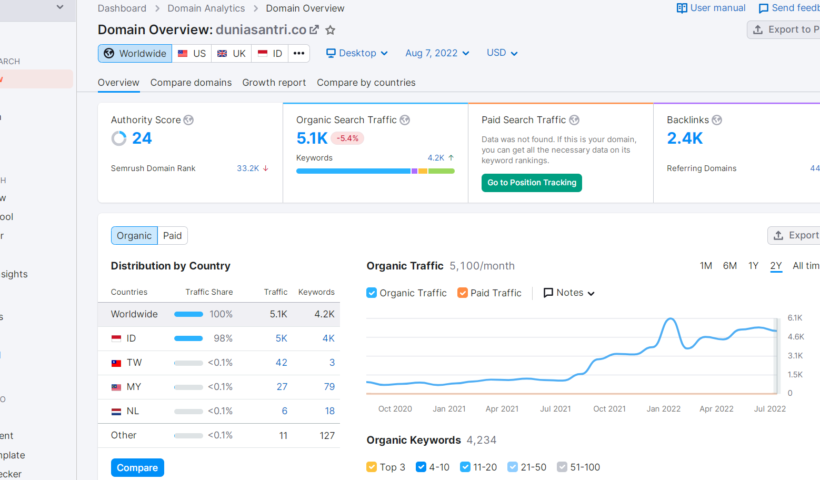Click Go to Position Tracking button
Viewport: 820px width, 480px height.
click(x=532, y=182)
